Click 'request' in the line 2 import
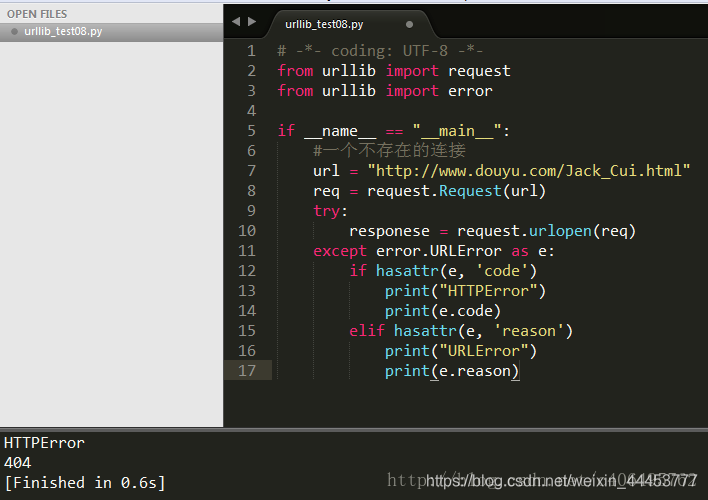Image resolution: width=708 pixels, height=500 pixels. click(x=479, y=71)
